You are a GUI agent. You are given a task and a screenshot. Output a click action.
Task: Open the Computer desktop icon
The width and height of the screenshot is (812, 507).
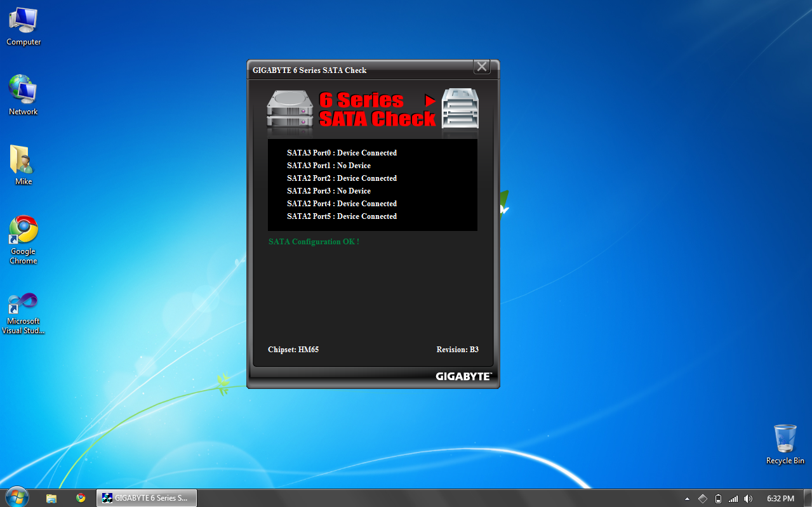coord(23,27)
